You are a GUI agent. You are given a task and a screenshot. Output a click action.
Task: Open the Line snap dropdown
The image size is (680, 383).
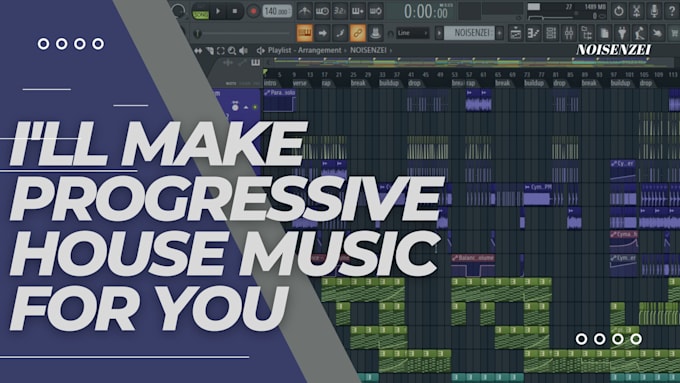(x=412, y=33)
